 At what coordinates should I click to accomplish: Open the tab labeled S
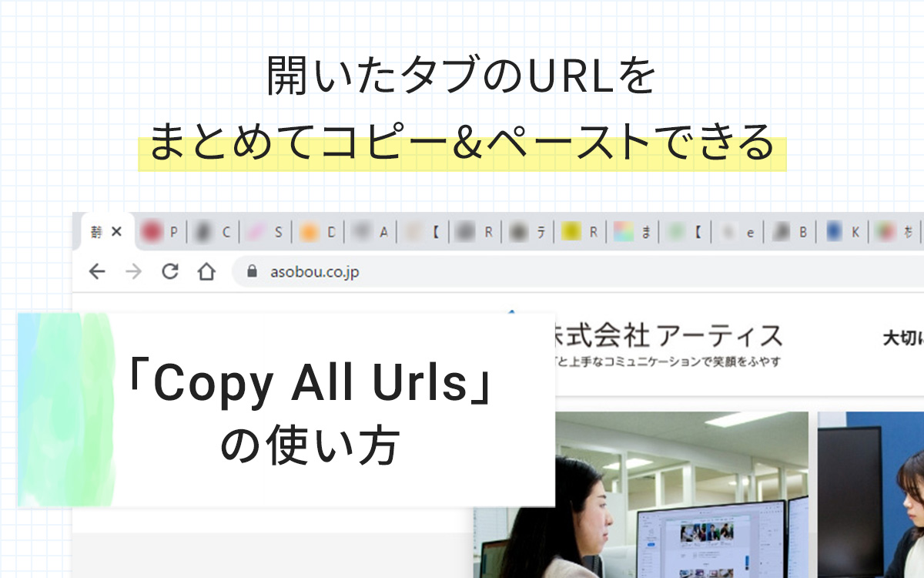coord(265,231)
